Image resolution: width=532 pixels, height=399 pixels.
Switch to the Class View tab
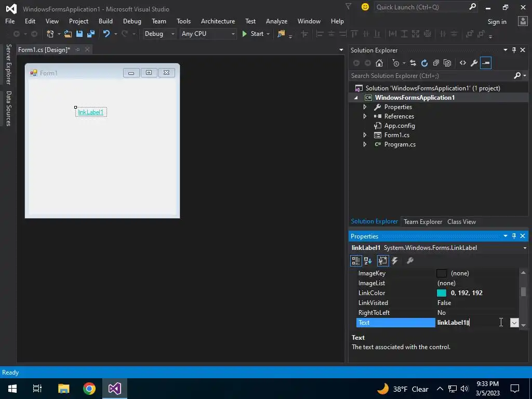tap(461, 221)
